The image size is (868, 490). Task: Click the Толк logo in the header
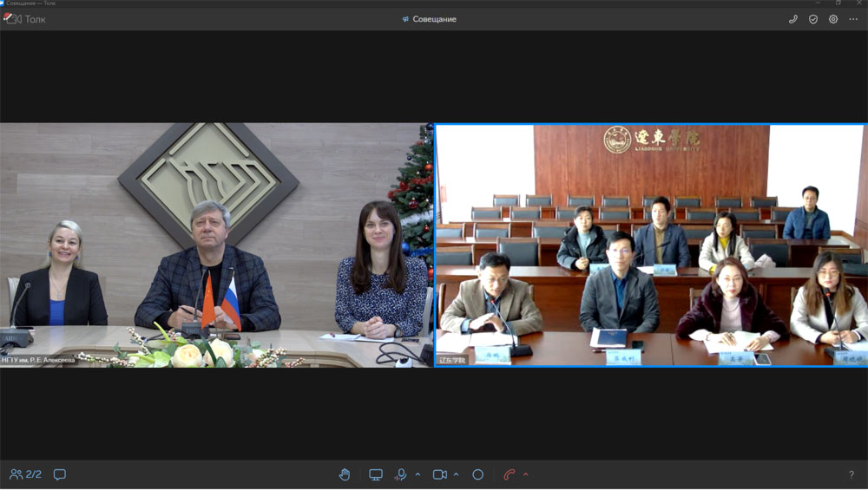[x=26, y=19]
